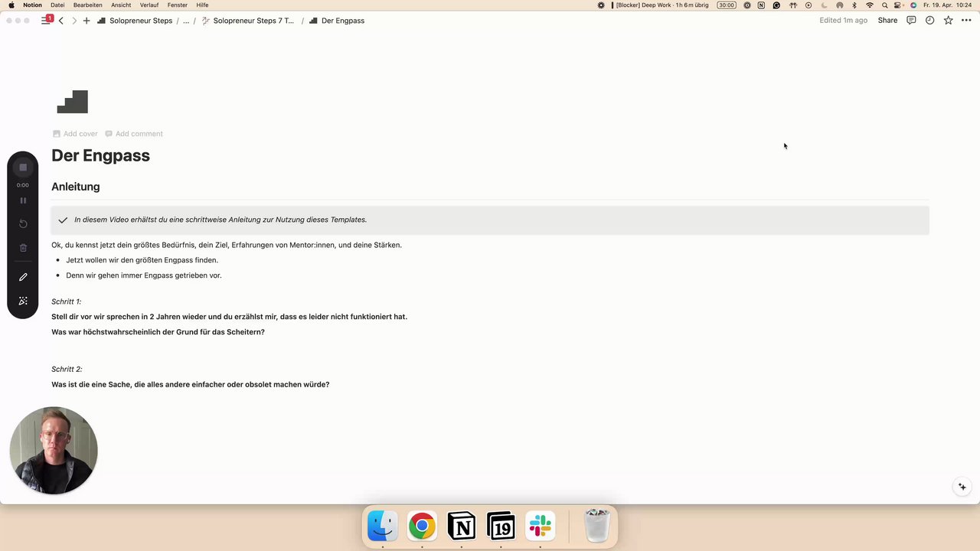The image size is (980, 551).
Task: Pause the screen recording
Action: pos(23,201)
